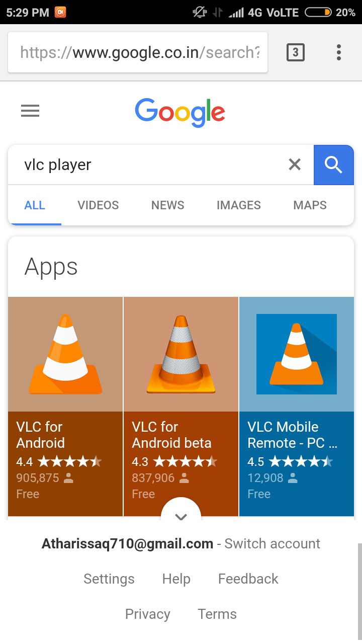The width and height of the screenshot is (362, 644).
Task: Tap the Google logo
Action: tap(180, 112)
